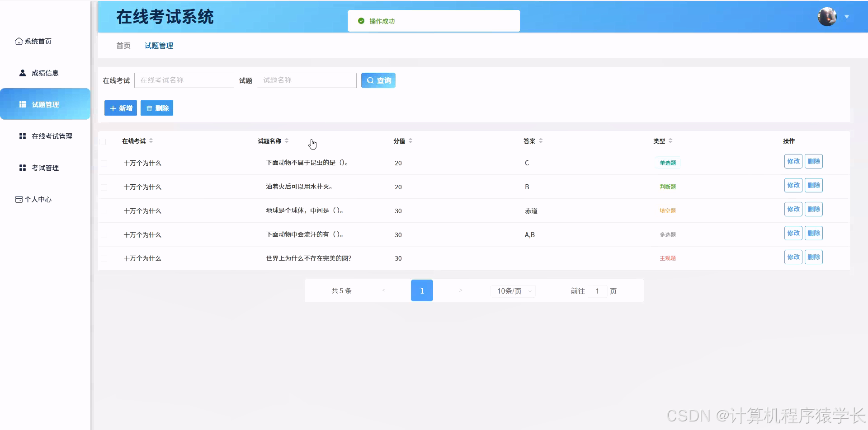
Task: Open 个人中心 via its sidebar icon
Action: (19, 199)
